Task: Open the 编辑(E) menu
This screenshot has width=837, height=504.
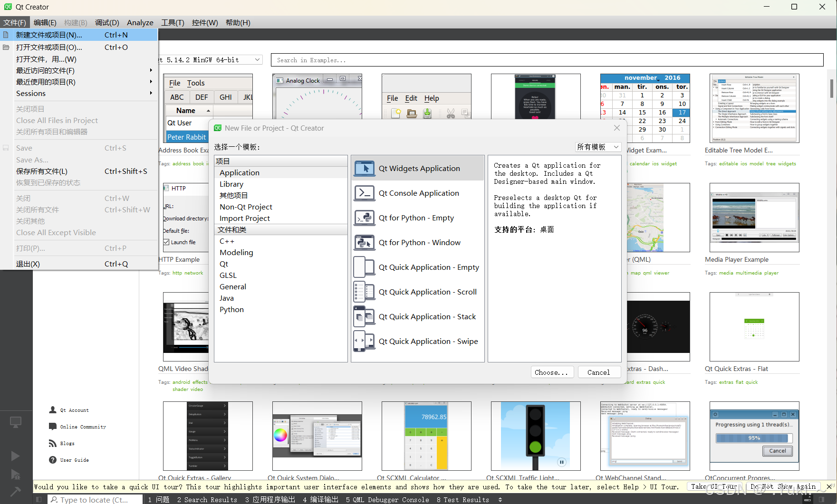Action: 45,22
